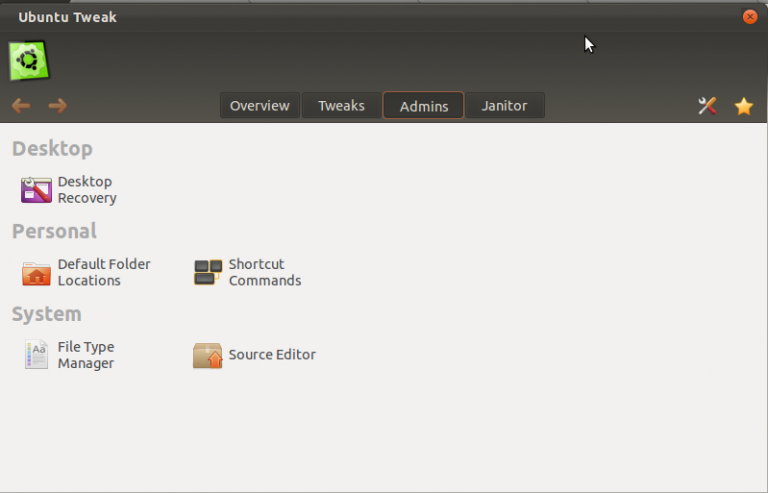Switch to the Tweaks tab

coord(341,106)
